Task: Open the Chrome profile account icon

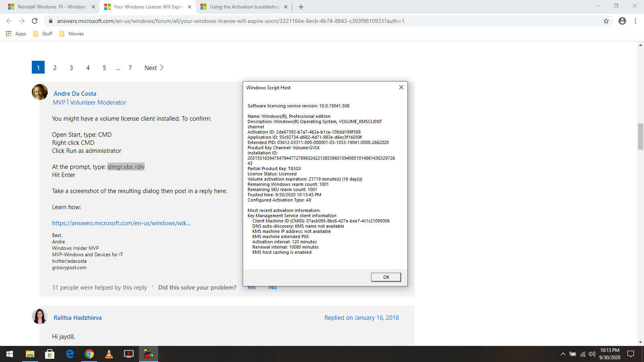Action: point(622,21)
